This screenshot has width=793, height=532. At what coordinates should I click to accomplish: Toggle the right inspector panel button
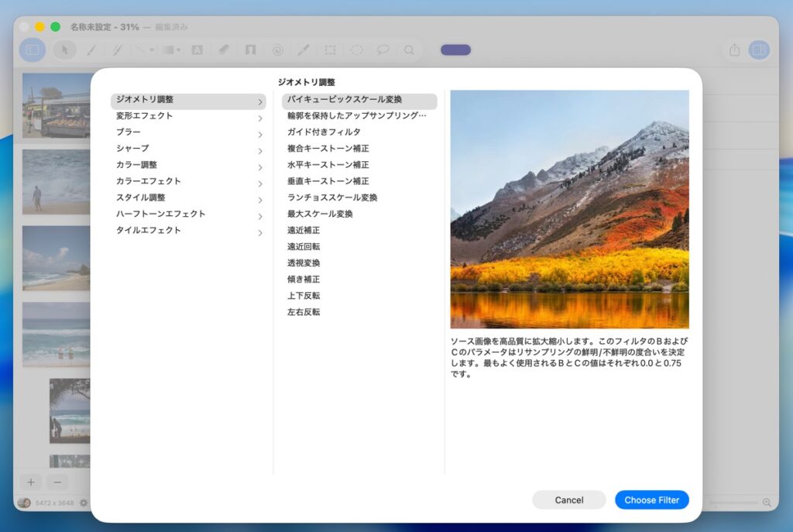click(x=759, y=50)
